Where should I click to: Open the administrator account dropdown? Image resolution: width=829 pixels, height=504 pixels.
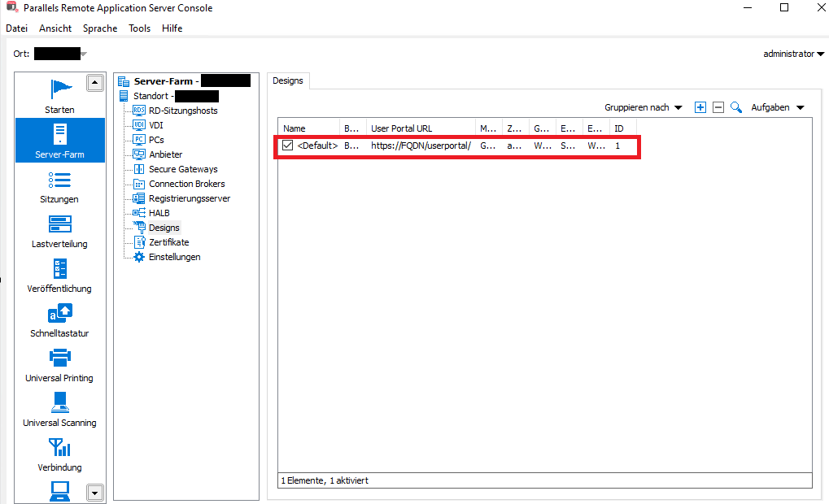pyautogui.click(x=793, y=54)
